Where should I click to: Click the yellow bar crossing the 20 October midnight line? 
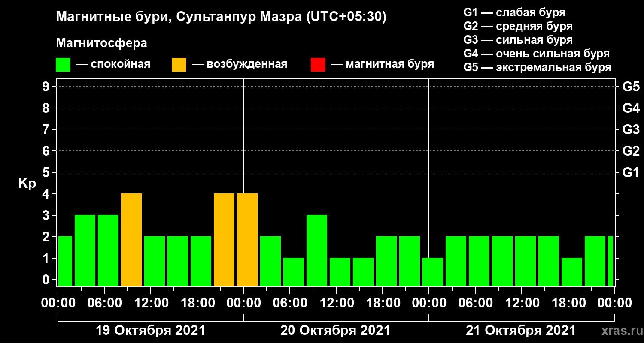click(x=247, y=240)
